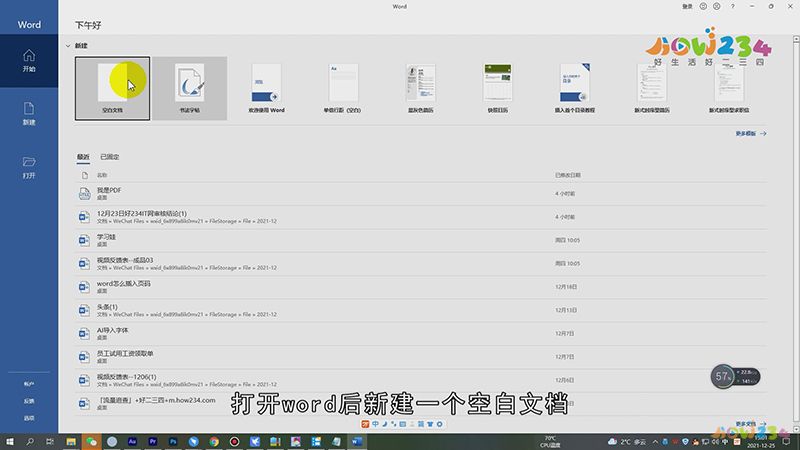Click the smiley feedback icon in title bar
This screenshot has width=800, height=450.
point(703,6)
